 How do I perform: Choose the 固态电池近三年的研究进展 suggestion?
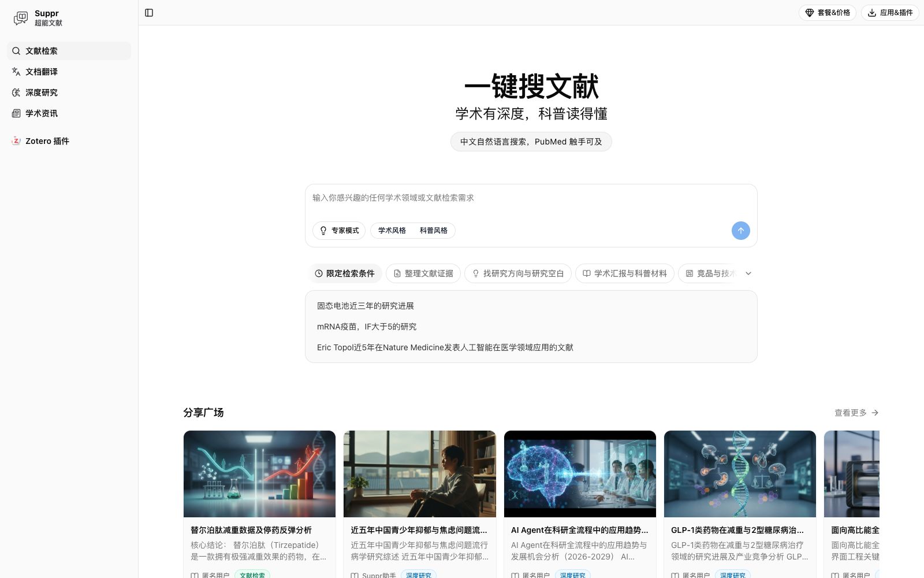[366, 306]
